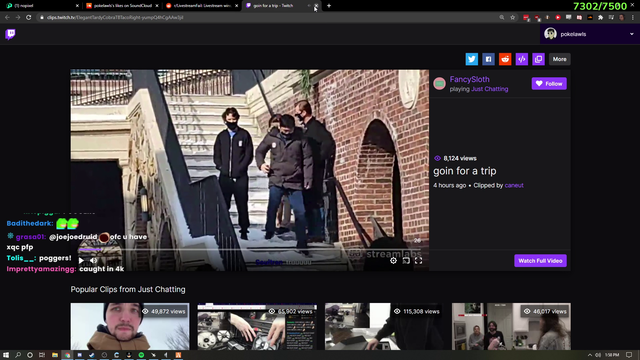
Task: Follow the FancySloth channel
Action: click(x=549, y=83)
